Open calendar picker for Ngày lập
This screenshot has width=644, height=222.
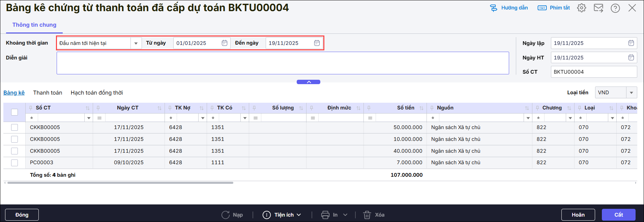631,43
